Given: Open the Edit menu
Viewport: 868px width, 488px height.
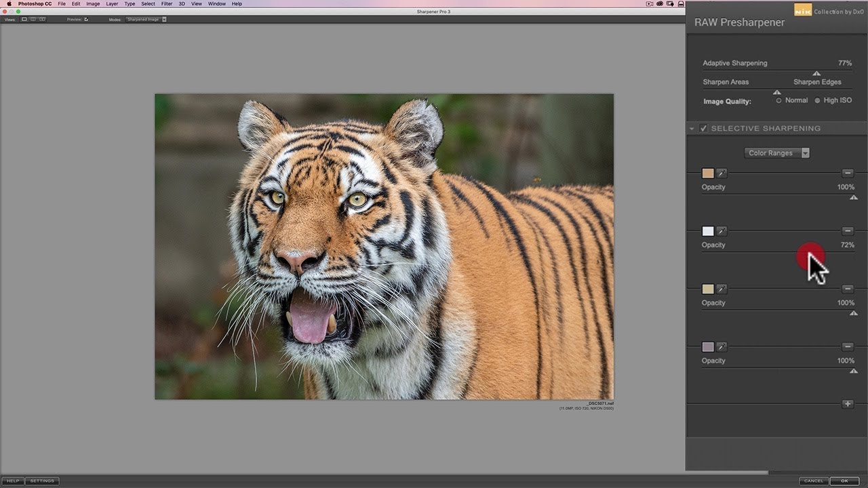Looking at the screenshot, I should 76,3.
